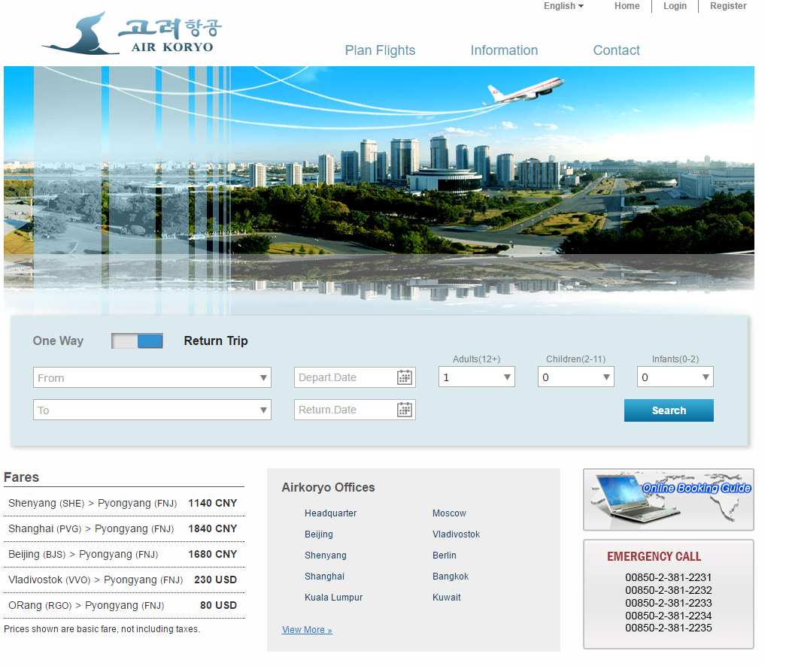
Task: Expand the From airport dropdown
Action: click(152, 377)
